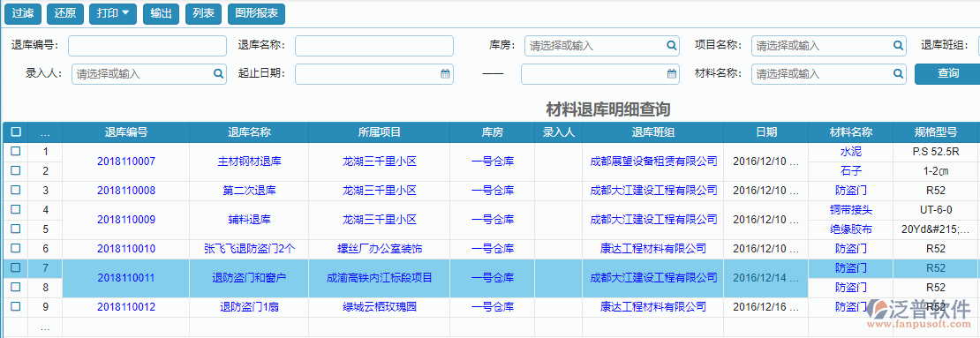
Task: Open the 第二次退库 link
Action: (x=249, y=190)
